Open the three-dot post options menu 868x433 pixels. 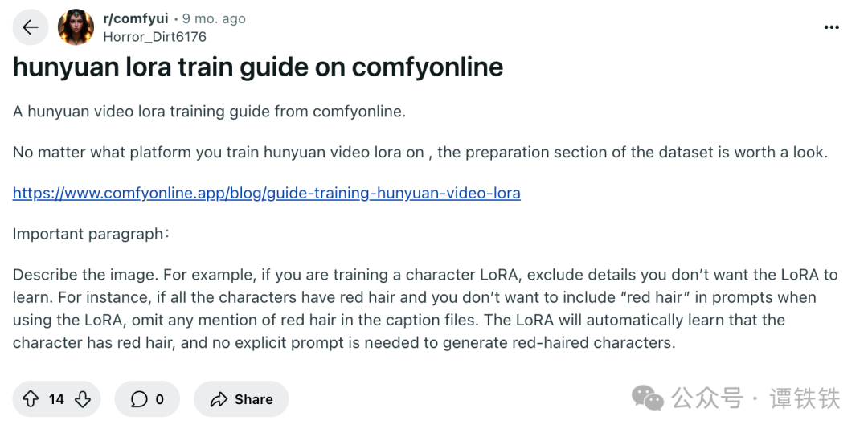(x=832, y=27)
